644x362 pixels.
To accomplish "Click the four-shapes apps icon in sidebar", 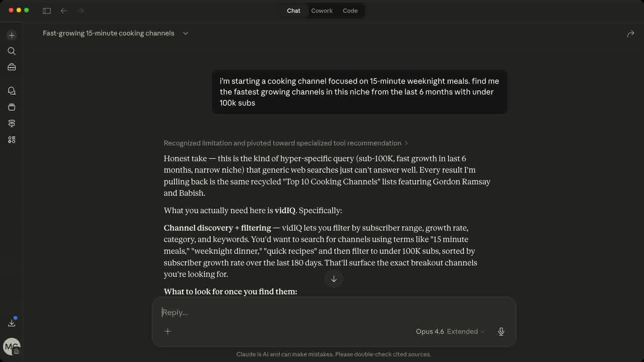I will point(12,139).
